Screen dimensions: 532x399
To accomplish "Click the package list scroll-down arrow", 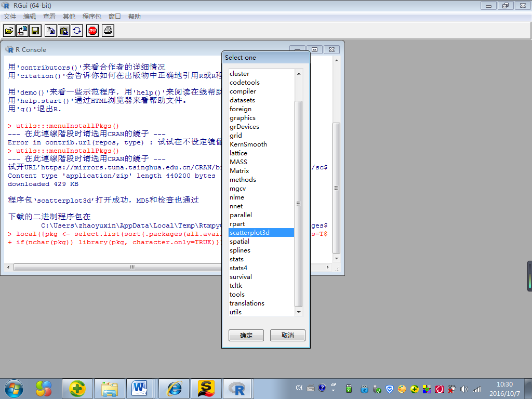I will (299, 312).
